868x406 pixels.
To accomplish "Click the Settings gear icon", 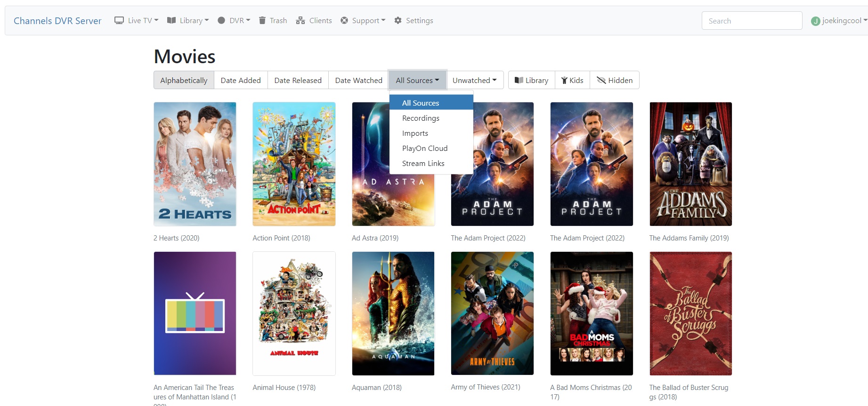I will 398,20.
